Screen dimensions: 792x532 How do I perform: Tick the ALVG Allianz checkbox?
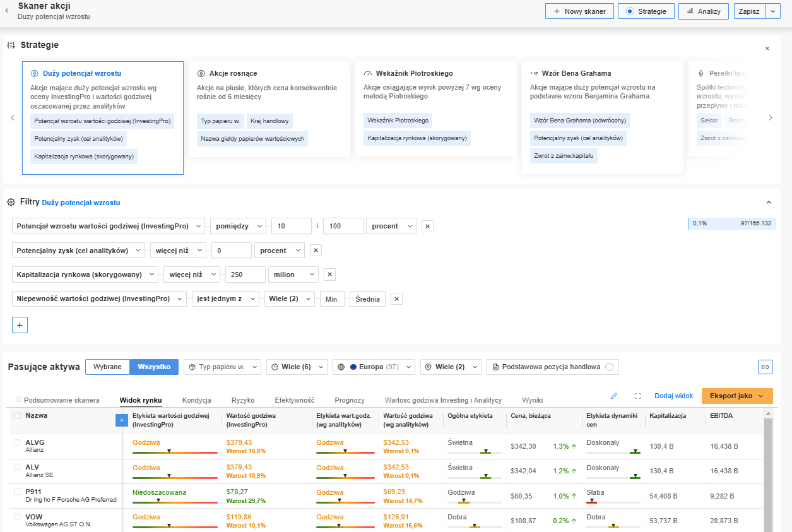tap(17, 442)
